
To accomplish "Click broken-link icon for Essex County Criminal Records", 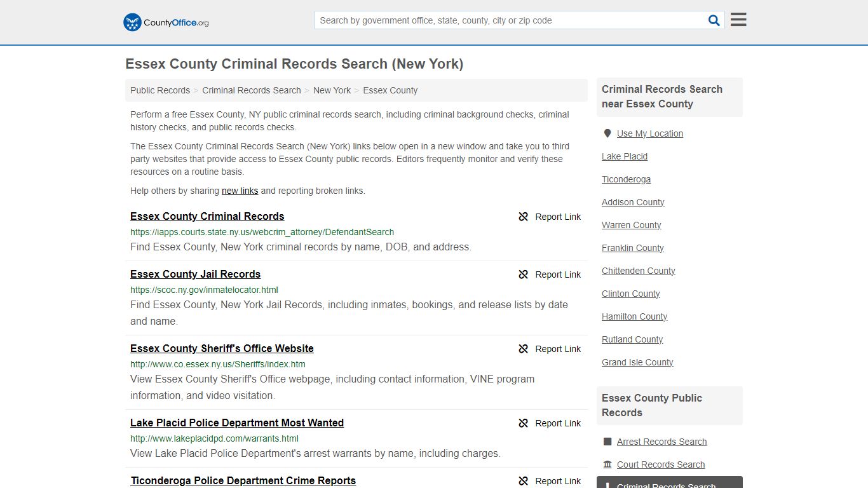I will 524,217.
